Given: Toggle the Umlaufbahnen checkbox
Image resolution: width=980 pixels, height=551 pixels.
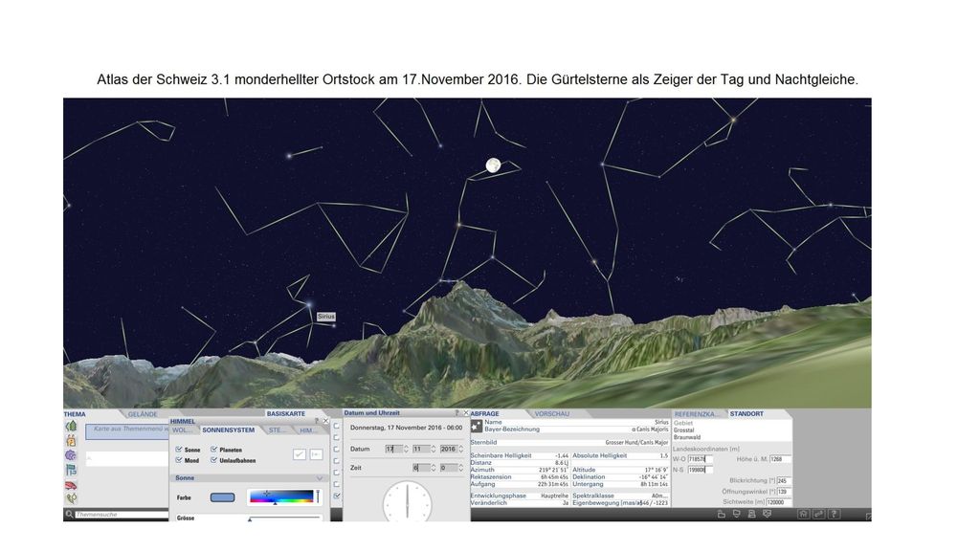Looking at the screenshot, I should pos(213,460).
